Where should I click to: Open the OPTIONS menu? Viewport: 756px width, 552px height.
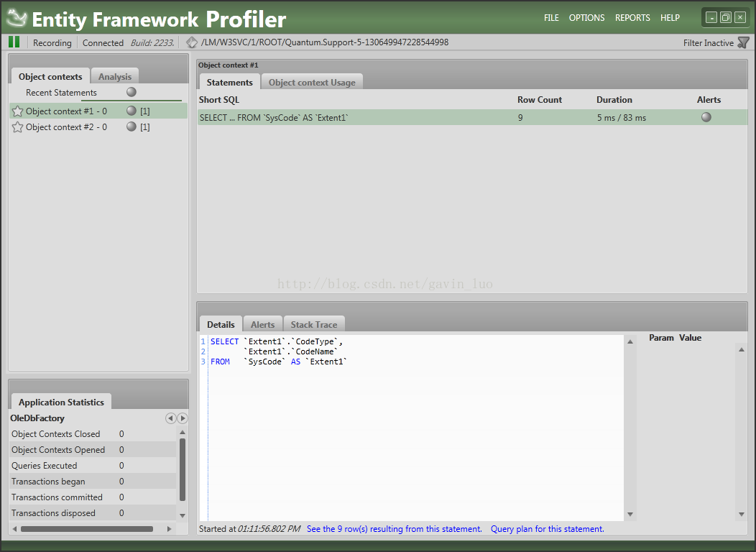coord(586,18)
